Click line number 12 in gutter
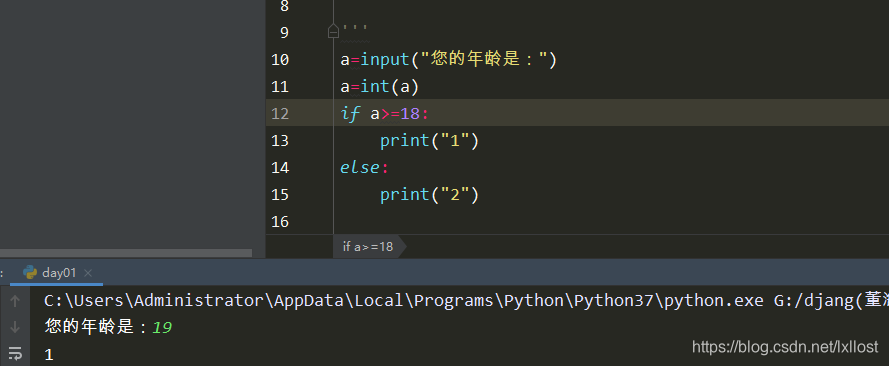889x366 pixels. pyautogui.click(x=280, y=113)
